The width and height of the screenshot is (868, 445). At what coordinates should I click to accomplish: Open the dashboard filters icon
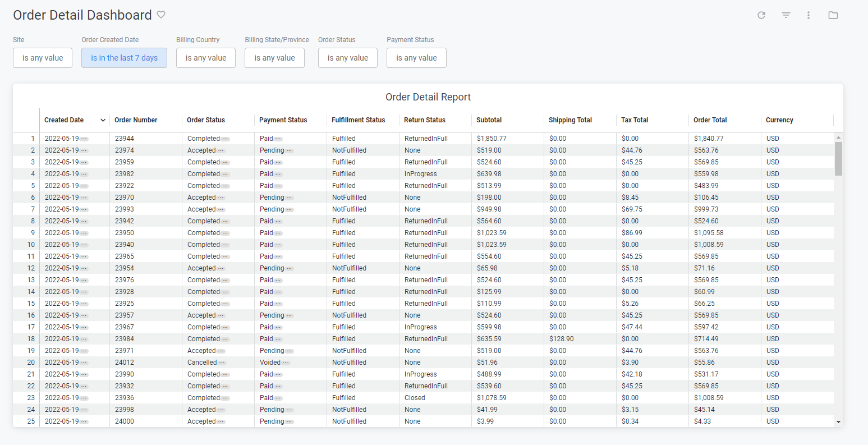786,15
